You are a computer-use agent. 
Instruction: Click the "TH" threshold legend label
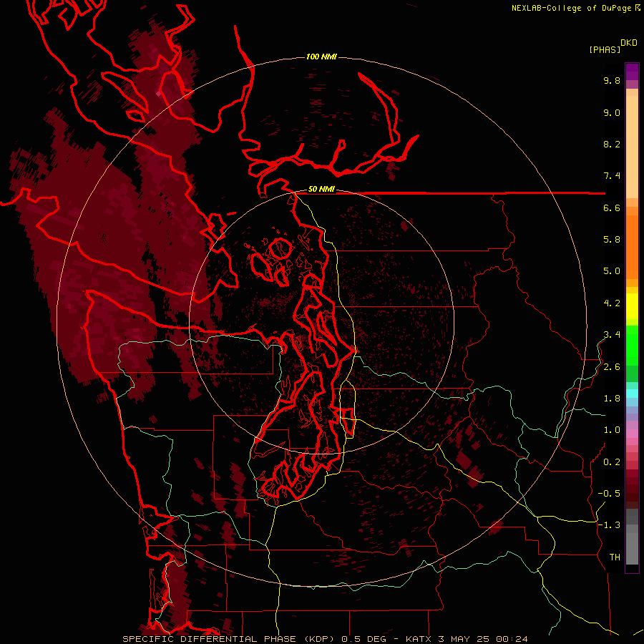[615, 557]
